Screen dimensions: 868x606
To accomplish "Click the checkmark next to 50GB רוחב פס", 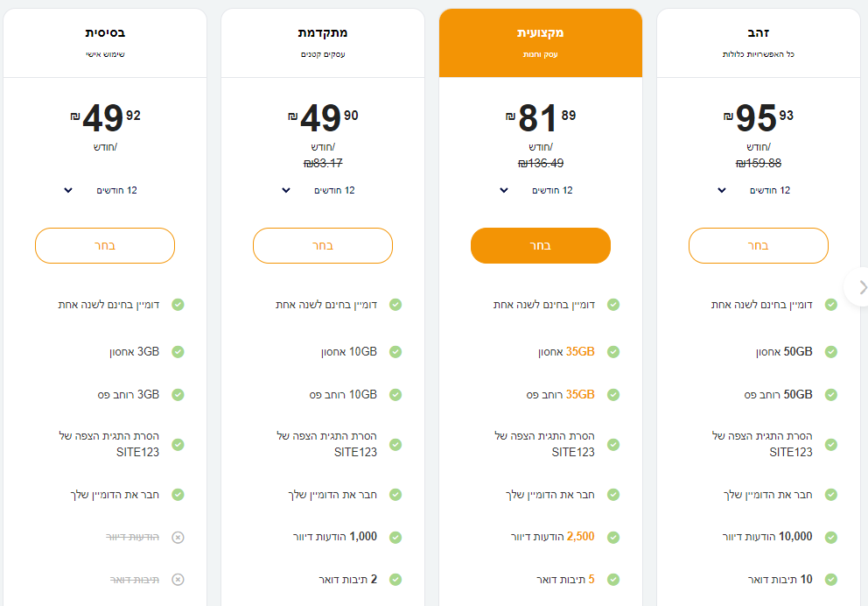I will pos(831,395).
